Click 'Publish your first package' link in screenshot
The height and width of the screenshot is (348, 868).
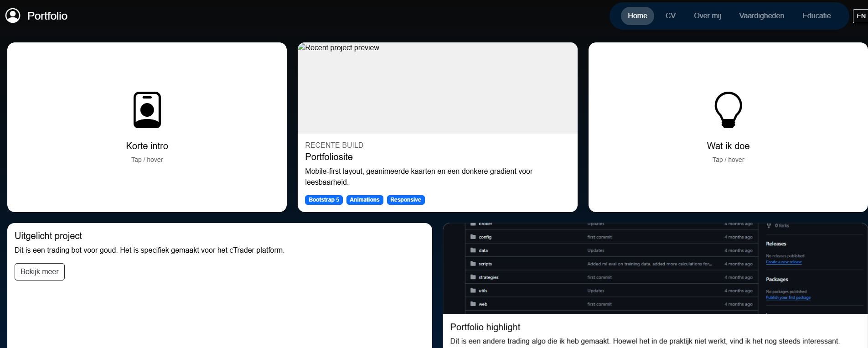pyautogui.click(x=788, y=297)
